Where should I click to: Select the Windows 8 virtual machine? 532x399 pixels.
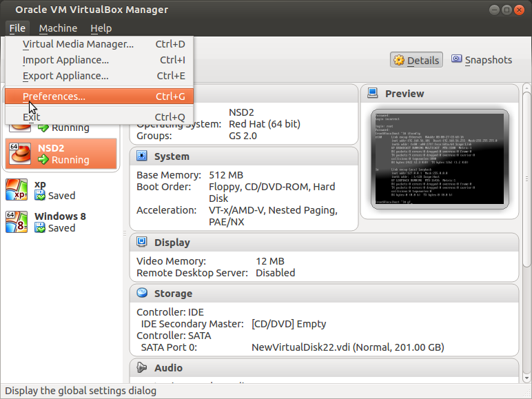pos(61,222)
